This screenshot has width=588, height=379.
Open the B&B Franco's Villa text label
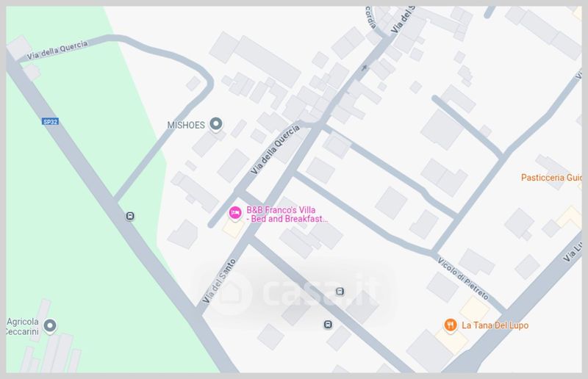click(x=287, y=214)
